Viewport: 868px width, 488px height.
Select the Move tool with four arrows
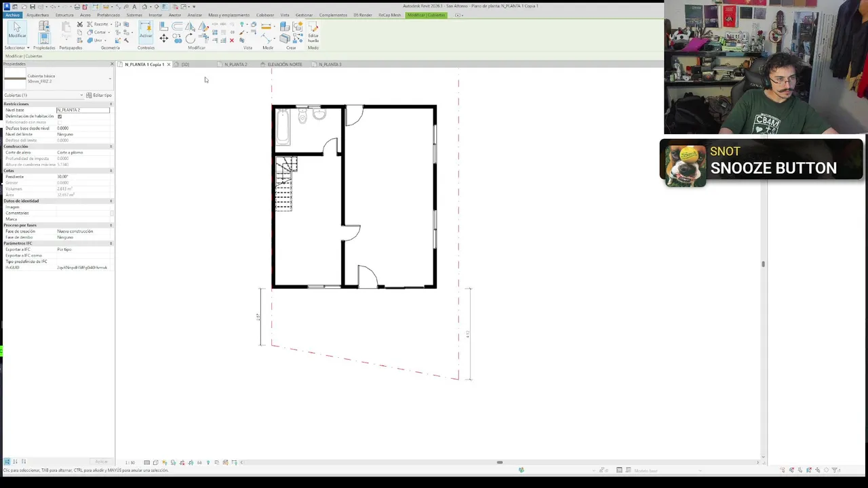click(x=163, y=39)
